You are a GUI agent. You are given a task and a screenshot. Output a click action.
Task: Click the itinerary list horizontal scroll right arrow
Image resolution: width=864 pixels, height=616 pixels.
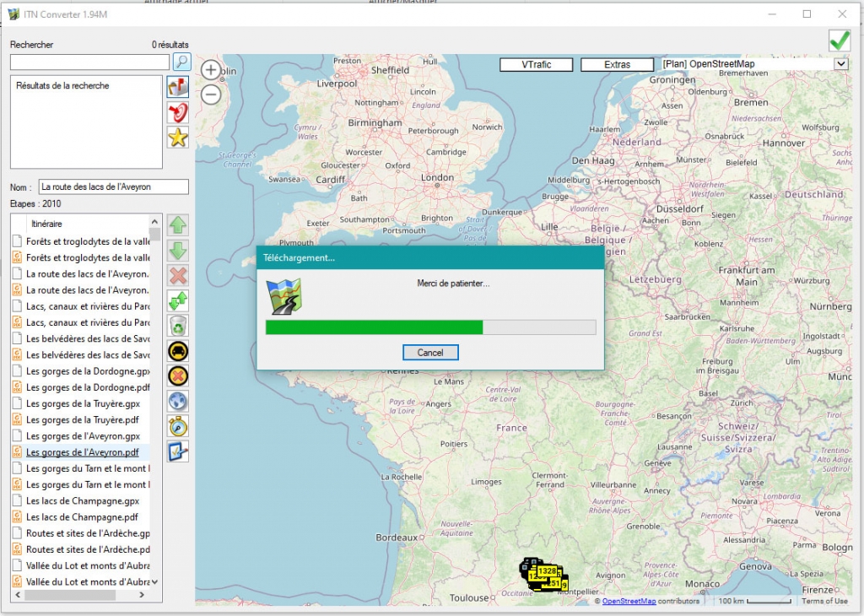[142, 595]
